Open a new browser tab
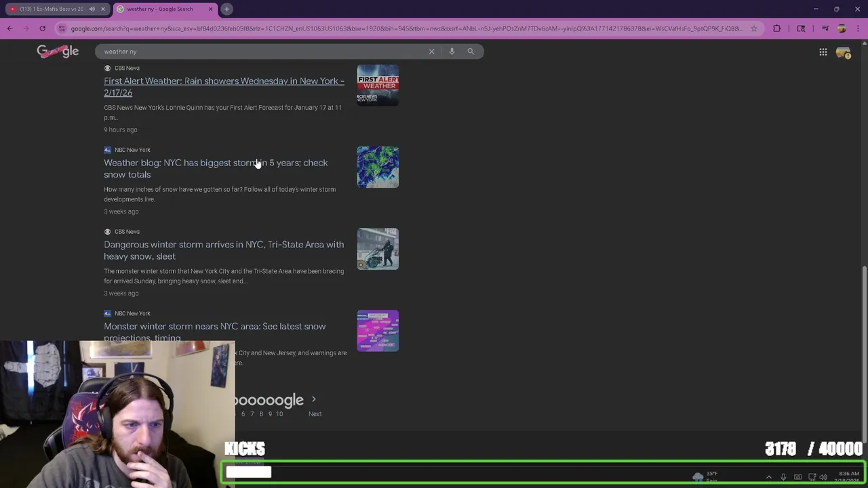868x488 pixels. (226, 9)
